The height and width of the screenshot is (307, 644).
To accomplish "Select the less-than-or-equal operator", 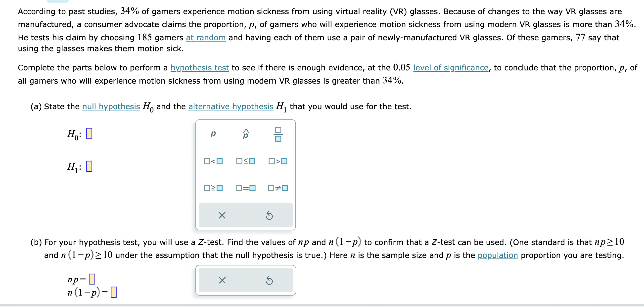I will pyautogui.click(x=246, y=161).
